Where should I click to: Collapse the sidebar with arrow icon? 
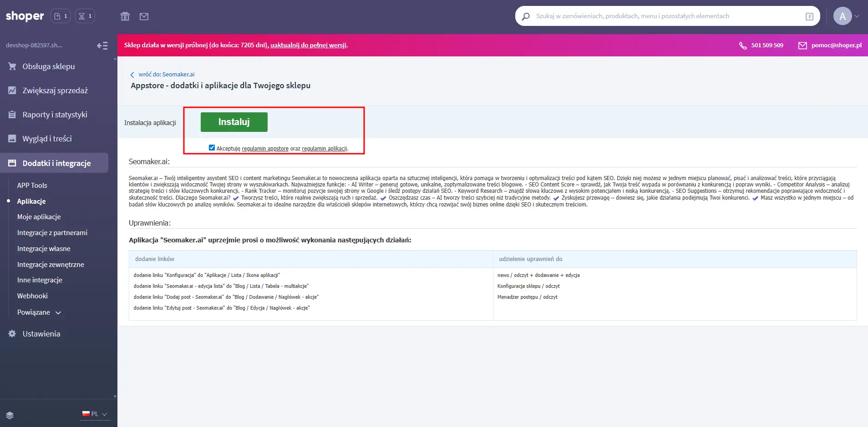point(102,45)
